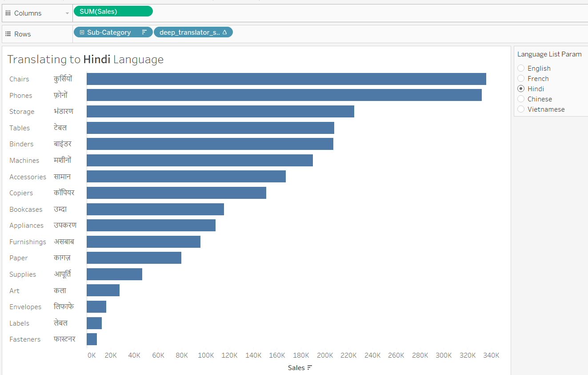Viewport: 588px width, 375px height.
Task: Click the 'Fasteners' row header label
Action: click(x=25, y=339)
